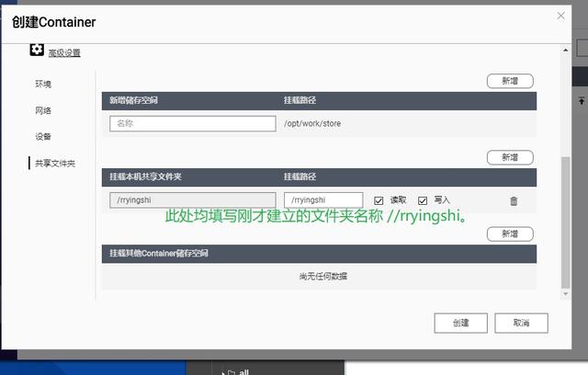Add a host shared folder with 新增
Viewport: 588px width, 375px height.
[x=510, y=157]
